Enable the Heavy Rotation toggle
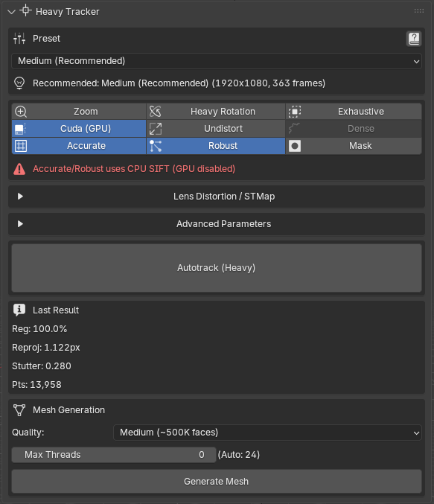The width and height of the screenshot is (434, 504). click(x=216, y=112)
